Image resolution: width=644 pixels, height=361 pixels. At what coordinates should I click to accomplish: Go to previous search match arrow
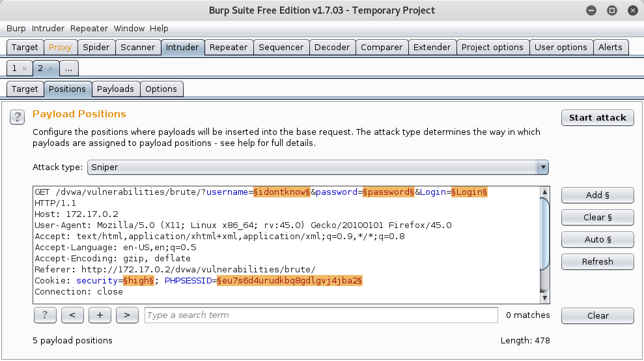[72, 315]
